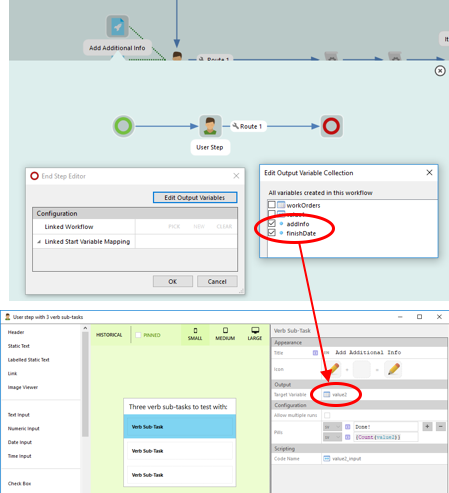Uncheck the addInfo variable checkbox
The image size is (449, 493).
point(272,223)
